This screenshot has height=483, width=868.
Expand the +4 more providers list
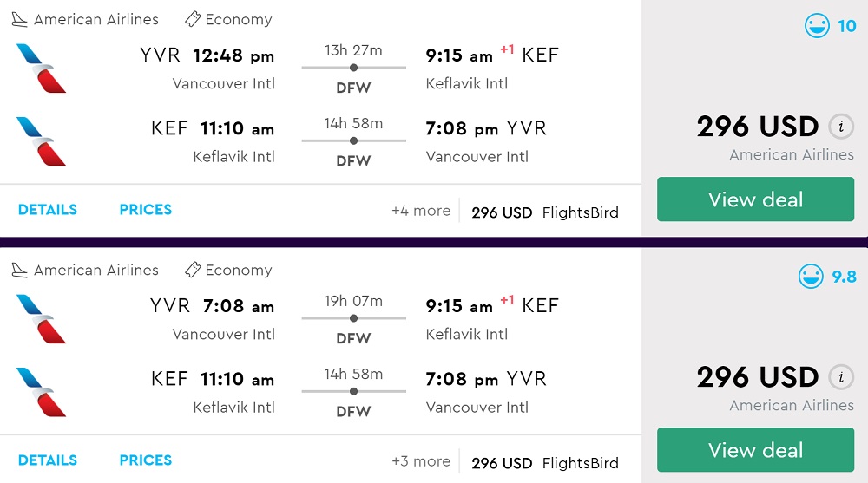coord(421,211)
